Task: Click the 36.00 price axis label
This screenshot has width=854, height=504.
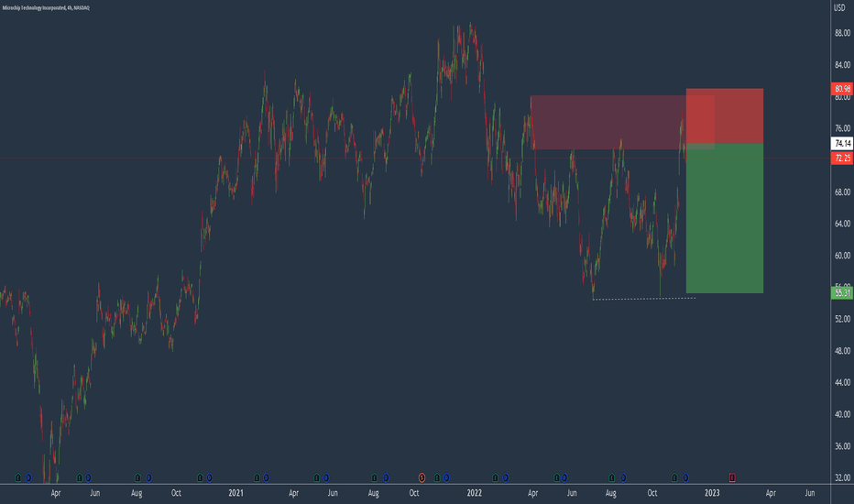Action: coord(842,446)
